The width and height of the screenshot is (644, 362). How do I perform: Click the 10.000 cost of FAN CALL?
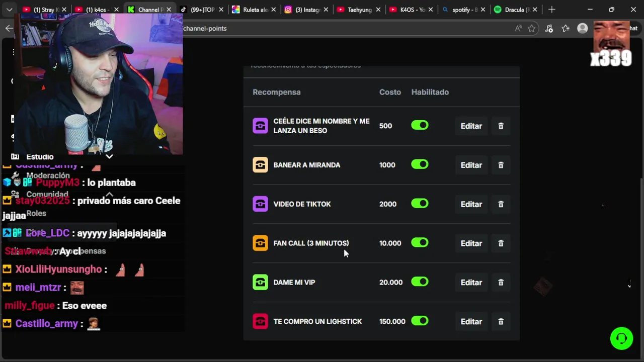[x=390, y=243]
